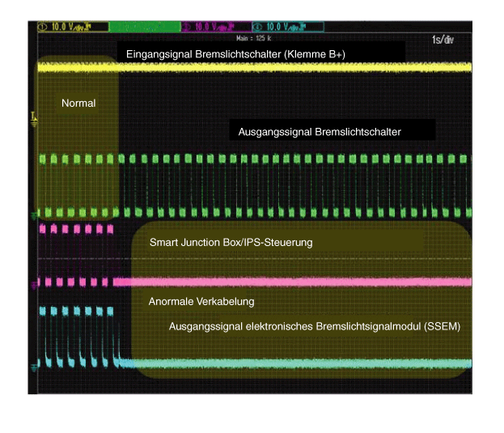
Task: Select channel 4 cyan 10.0 V indicator
Action: tap(288, 27)
